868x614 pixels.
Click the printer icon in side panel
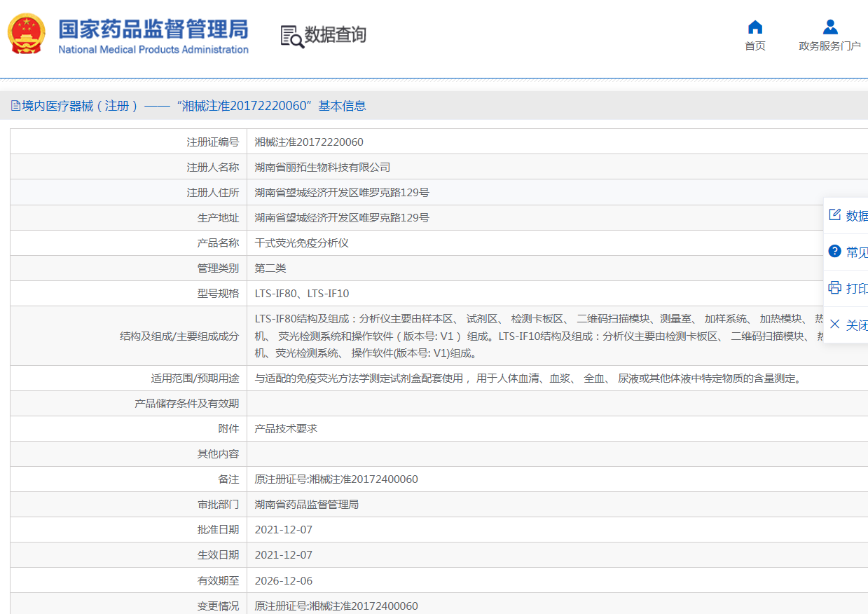coord(834,287)
